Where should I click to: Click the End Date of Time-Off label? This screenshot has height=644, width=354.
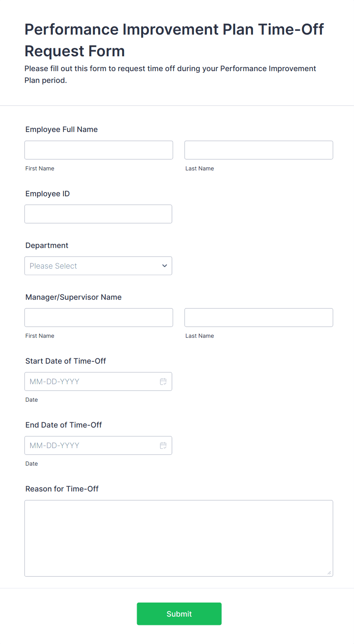[x=64, y=425]
